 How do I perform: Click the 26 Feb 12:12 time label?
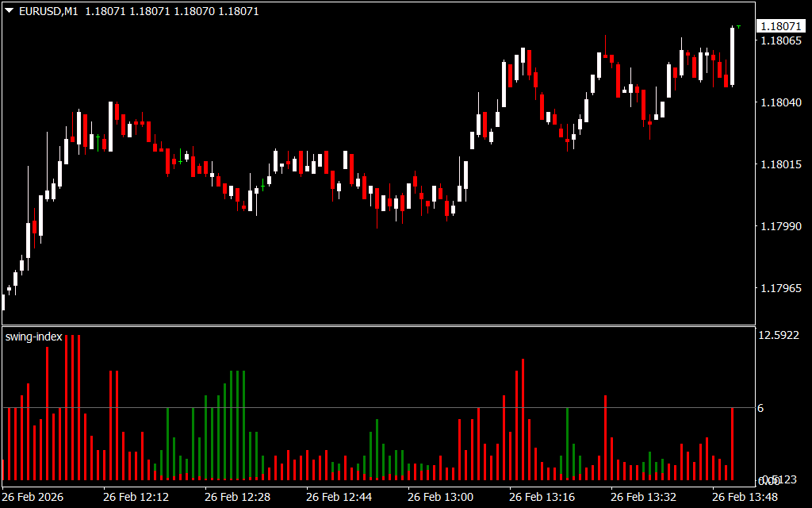pos(136,497)
